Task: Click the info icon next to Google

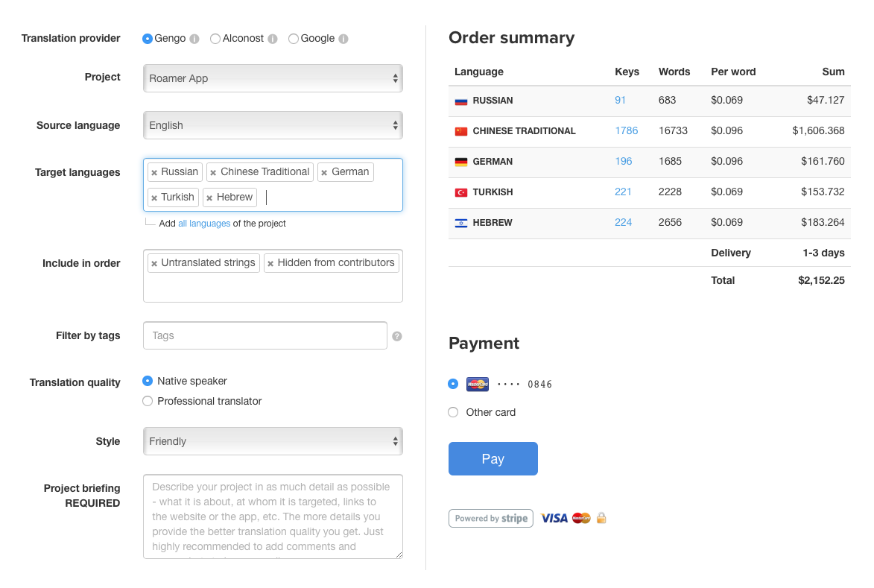Action: [x=343, y=39]
